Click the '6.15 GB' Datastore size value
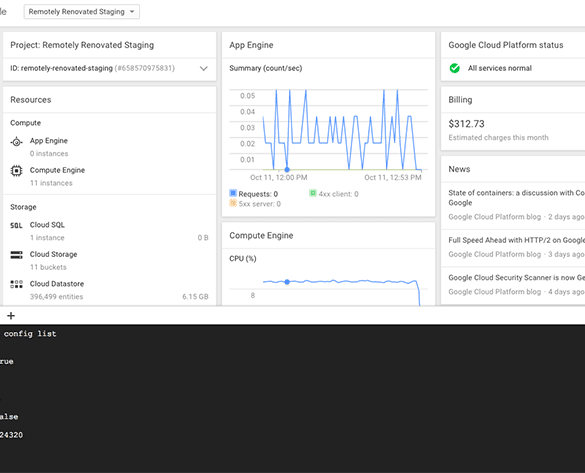Screen dimensions: 585x473 tap(195, 297)
